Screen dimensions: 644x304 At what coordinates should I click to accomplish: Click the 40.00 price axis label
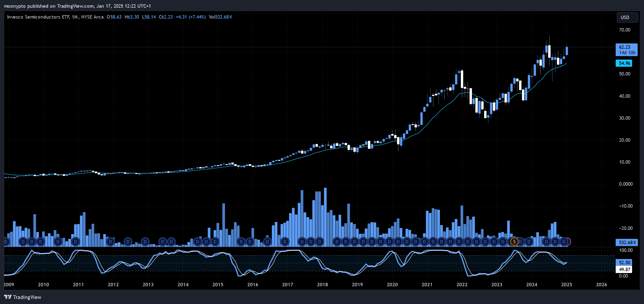(x=625, y=96)
